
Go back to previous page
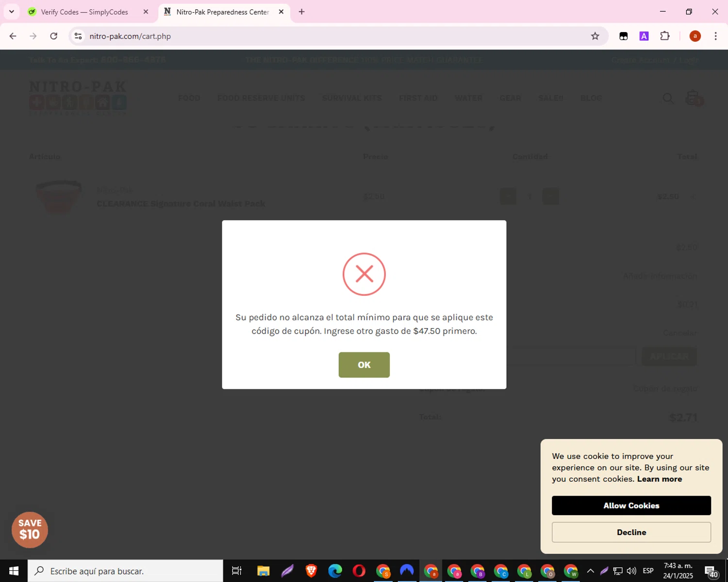click(13, 36)
